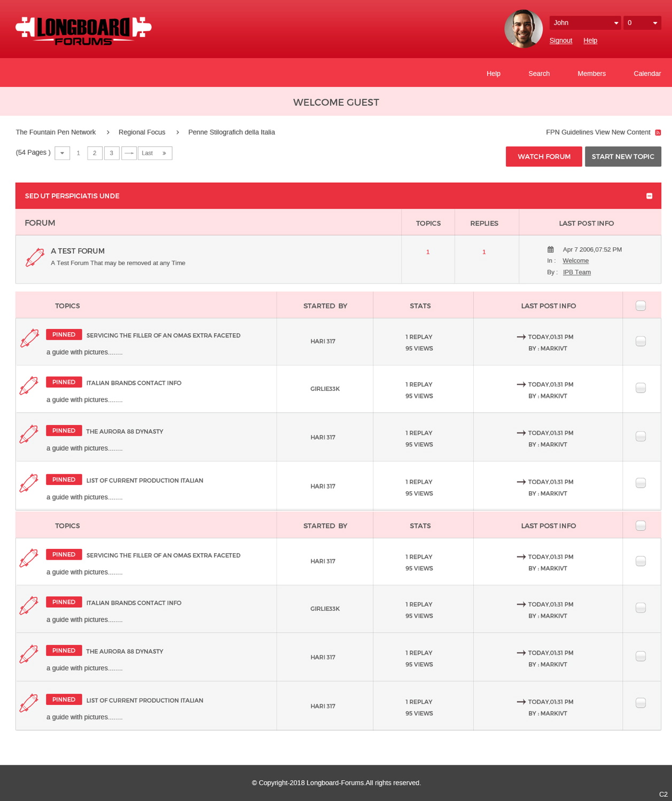This screenshot has height=801, width=672.
Task: Open the John user dropdown
Action: (585, 23)
